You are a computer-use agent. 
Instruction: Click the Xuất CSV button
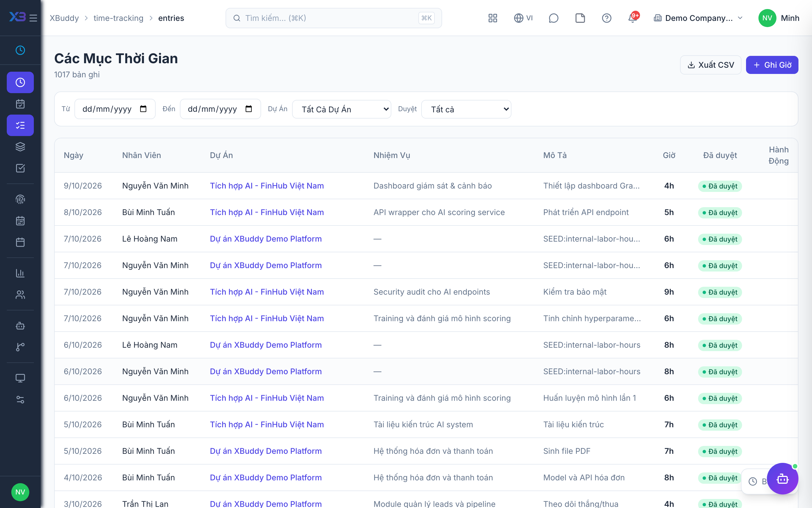[710, 65]
